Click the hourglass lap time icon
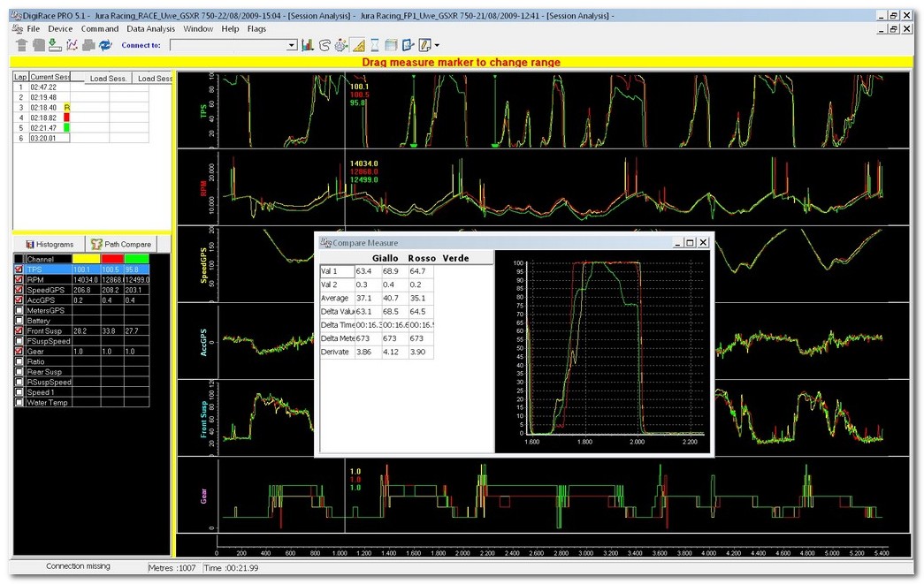This screenshot has height=584, width=924. (375, 45)
